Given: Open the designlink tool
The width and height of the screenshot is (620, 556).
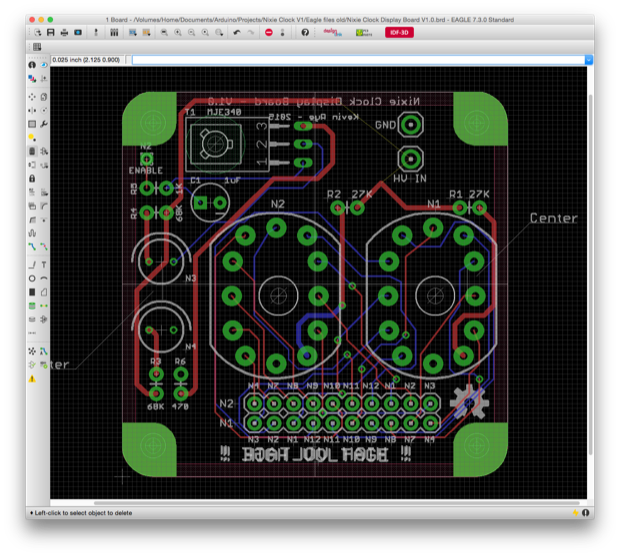Looking at the screenshot, I should (332, 32).
